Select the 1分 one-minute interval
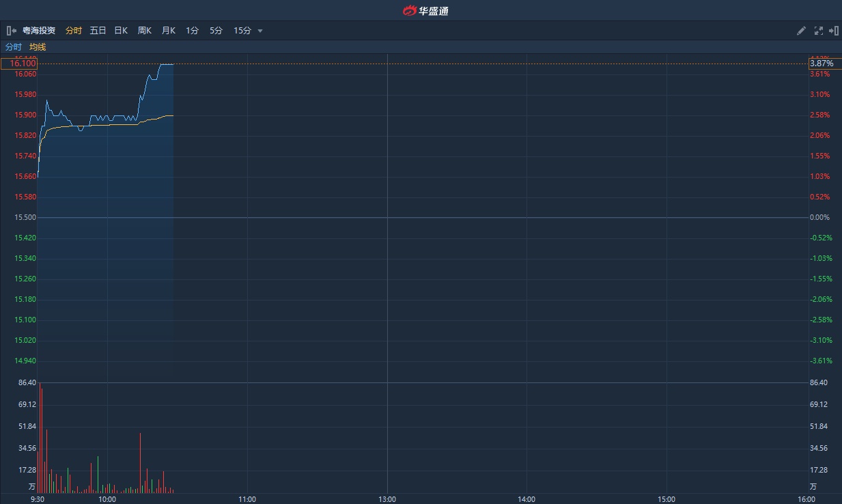 192,31
